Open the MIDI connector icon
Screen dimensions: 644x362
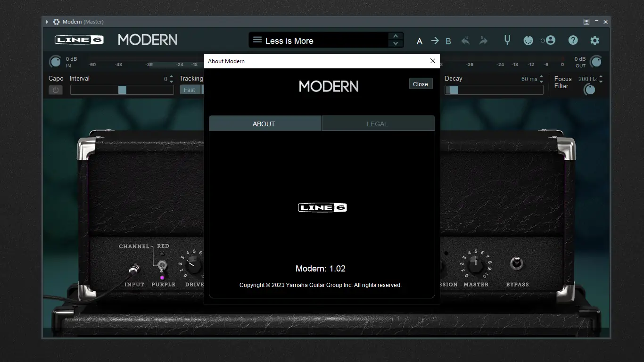(528, 41)
